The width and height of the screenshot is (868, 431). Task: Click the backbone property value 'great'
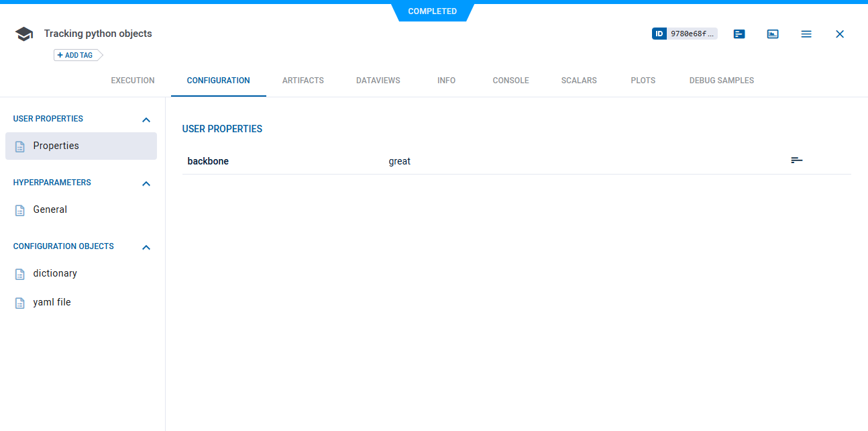point(399,161)
